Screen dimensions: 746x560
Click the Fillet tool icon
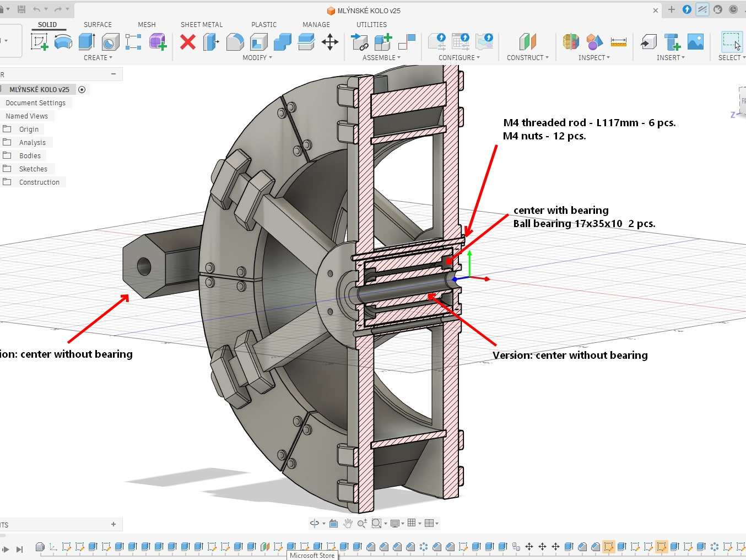[235, 42]
